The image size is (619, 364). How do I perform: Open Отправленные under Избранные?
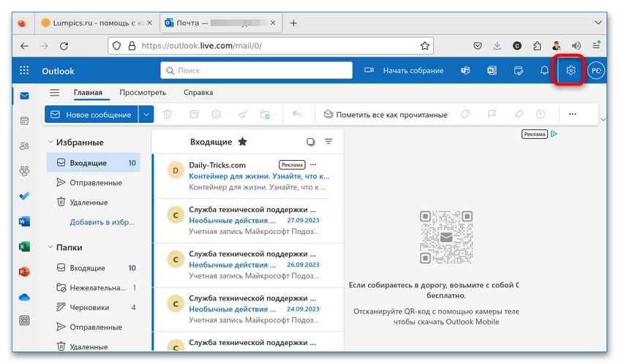(93, 183)
